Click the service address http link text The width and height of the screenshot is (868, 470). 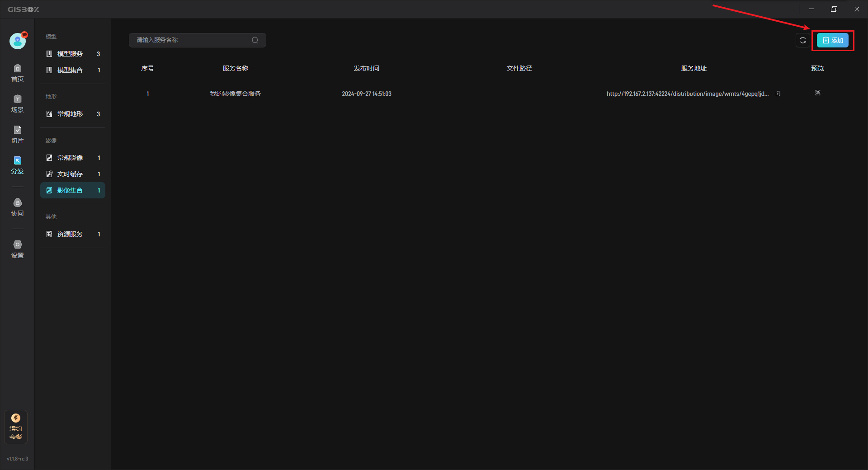pos(688,94)
